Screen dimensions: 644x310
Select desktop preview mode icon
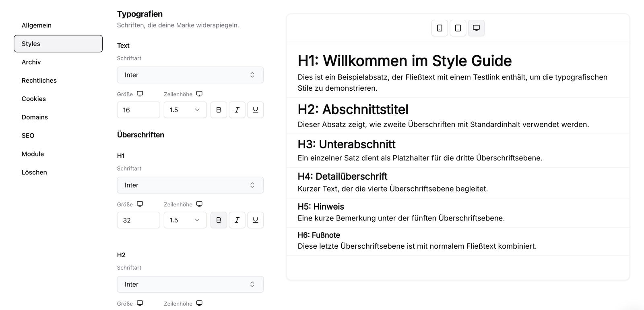click(x=476, y=28)
